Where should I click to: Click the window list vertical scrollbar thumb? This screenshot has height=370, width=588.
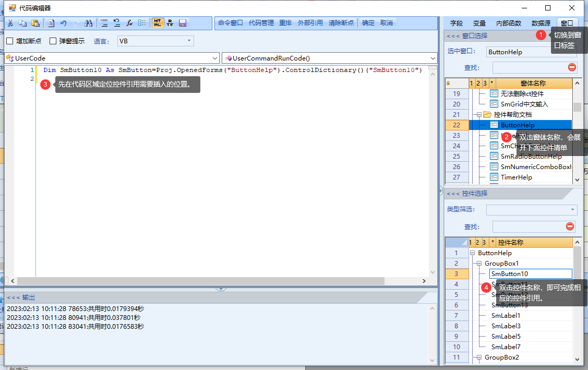(577, 107)
